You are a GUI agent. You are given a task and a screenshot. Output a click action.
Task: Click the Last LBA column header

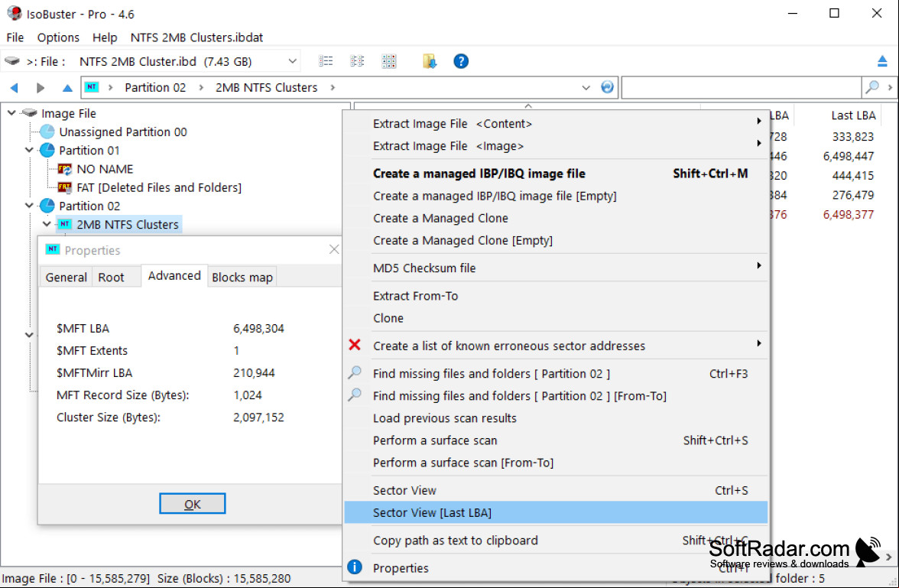pos(853,115)
